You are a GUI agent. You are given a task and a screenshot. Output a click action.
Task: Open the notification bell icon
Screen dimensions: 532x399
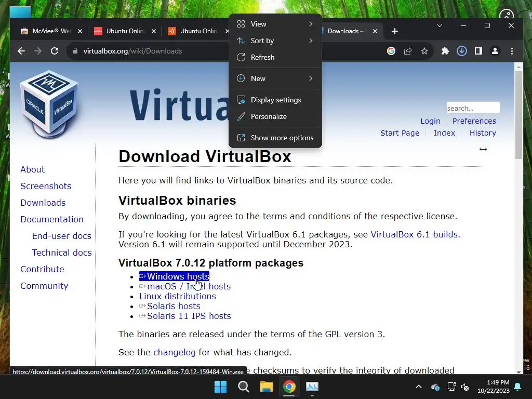pos(518,387)
